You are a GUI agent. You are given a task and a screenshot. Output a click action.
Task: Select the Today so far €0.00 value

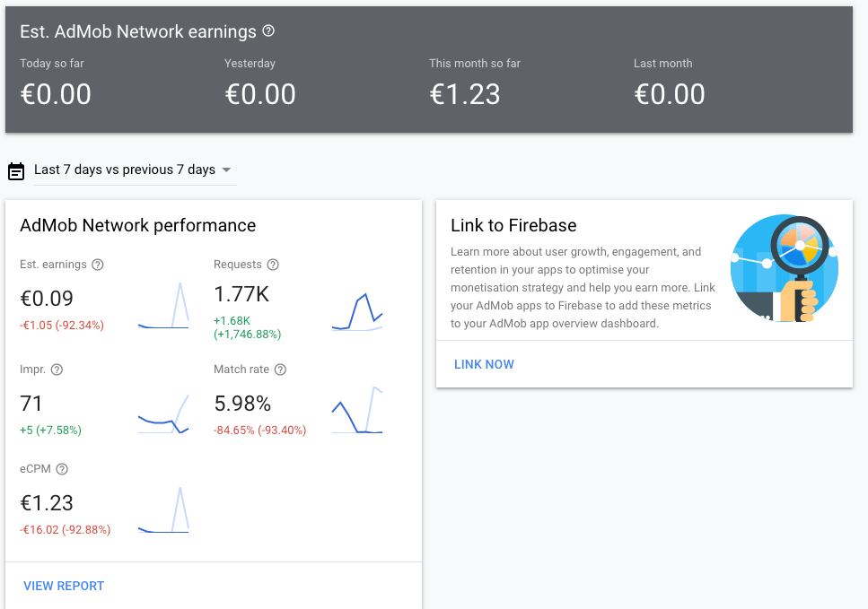56,94
